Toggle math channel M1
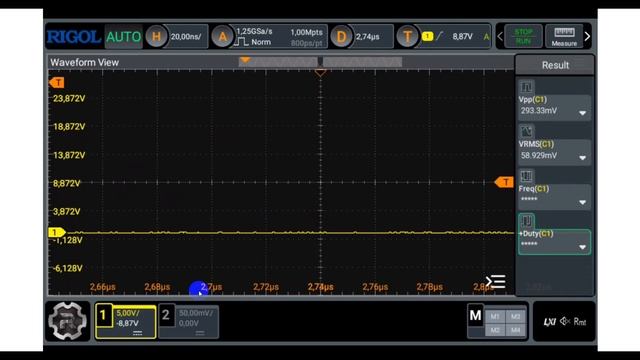The height and width of the screenshot is (360, 640). 495,316
